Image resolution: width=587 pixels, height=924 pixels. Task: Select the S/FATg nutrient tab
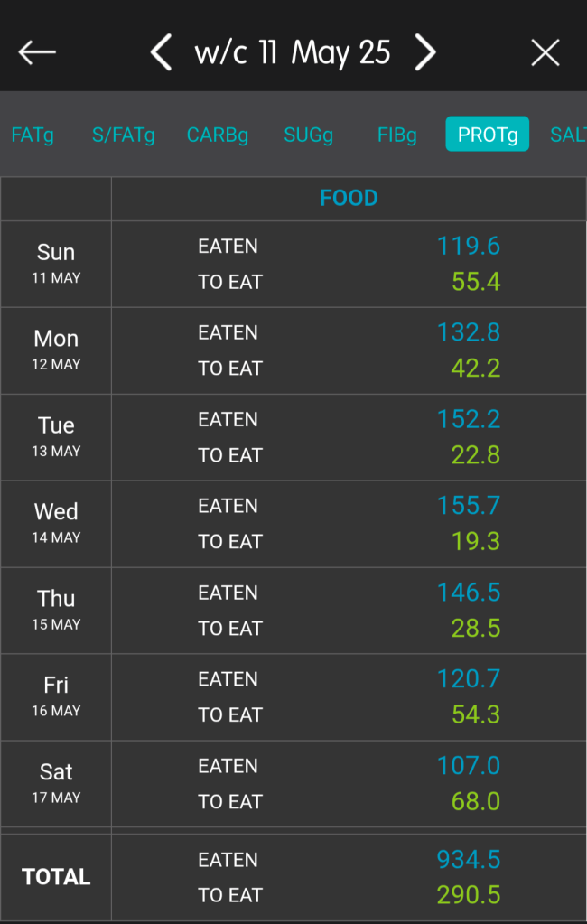click(123, 135)
